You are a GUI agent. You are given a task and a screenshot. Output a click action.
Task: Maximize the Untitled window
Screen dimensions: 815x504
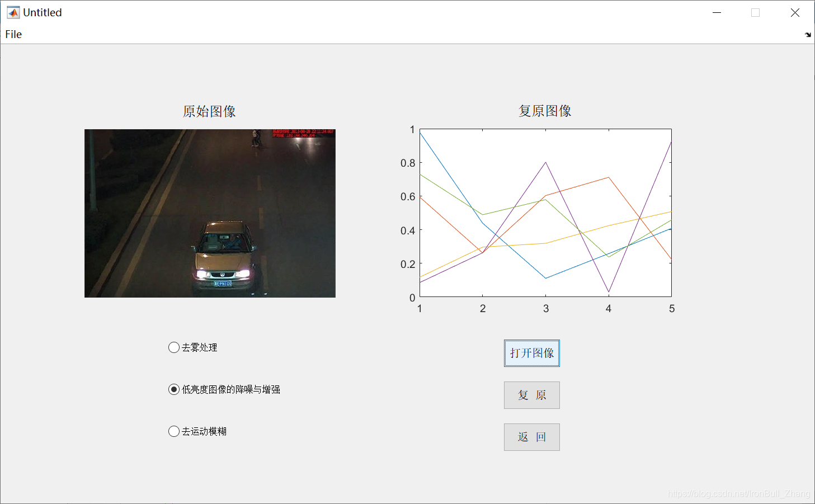(x=755, y=12)
